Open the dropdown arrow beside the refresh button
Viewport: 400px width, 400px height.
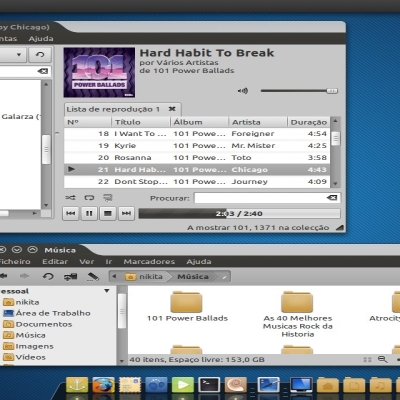[19, 55]
